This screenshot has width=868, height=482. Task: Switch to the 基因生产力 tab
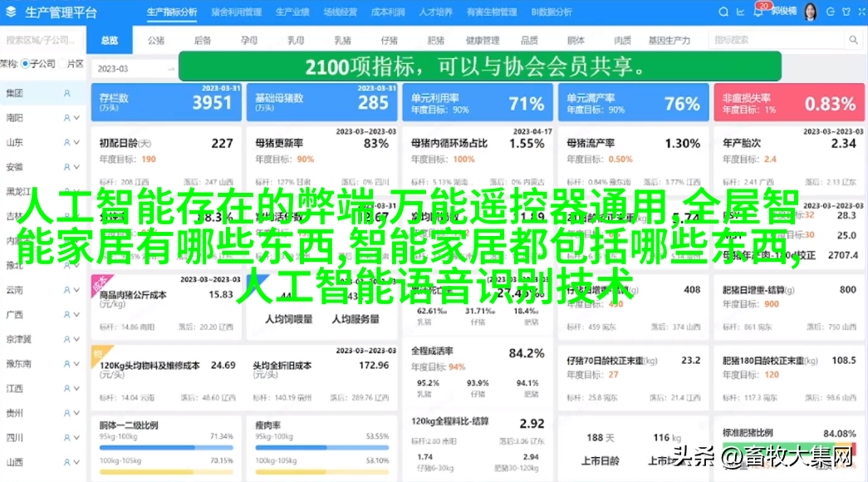point(669,40)
